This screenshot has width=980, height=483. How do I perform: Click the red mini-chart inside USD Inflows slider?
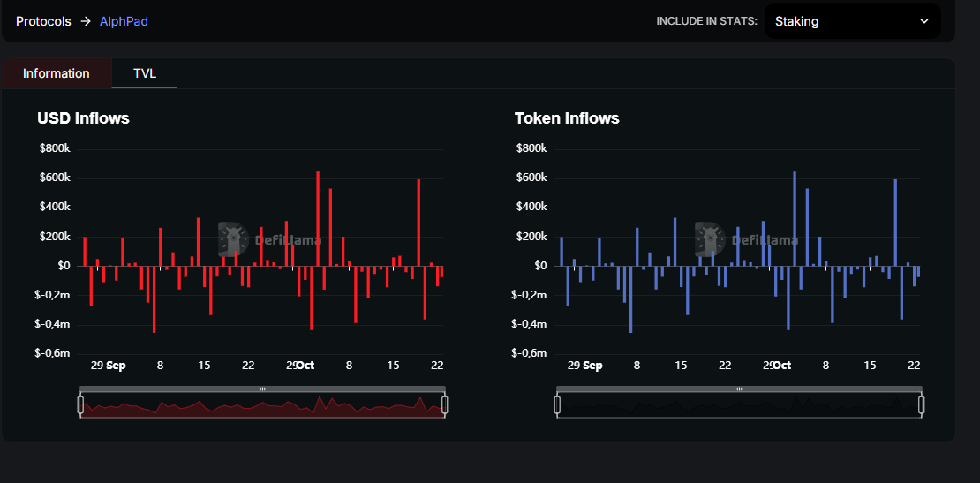pyautogui.click(x=262, y=405)
